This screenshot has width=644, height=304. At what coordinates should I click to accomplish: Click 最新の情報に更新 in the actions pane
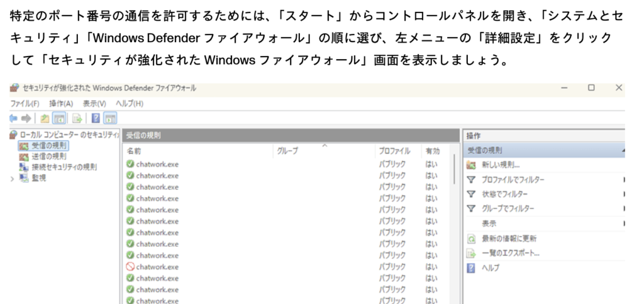click(x=508, y=239)
